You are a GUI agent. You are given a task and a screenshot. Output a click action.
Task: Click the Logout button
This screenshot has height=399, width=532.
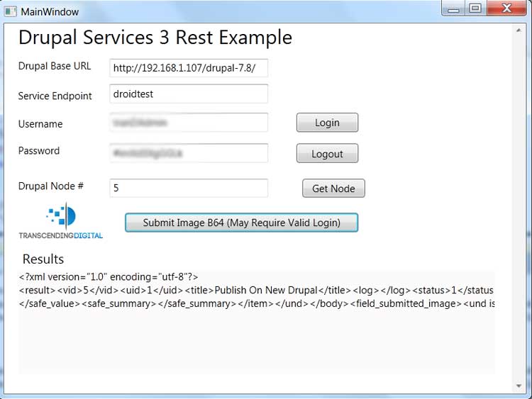(x=327, y=153)
